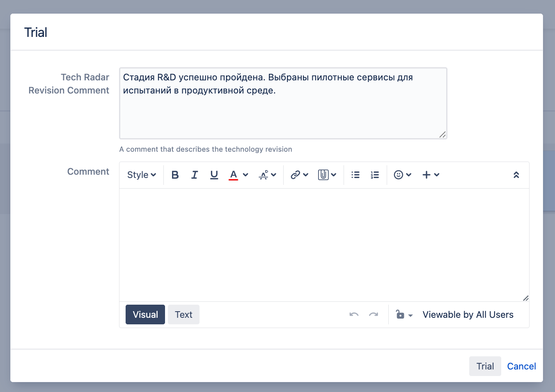
Task: Insert a bulleted list
Action: pos(355,175)
